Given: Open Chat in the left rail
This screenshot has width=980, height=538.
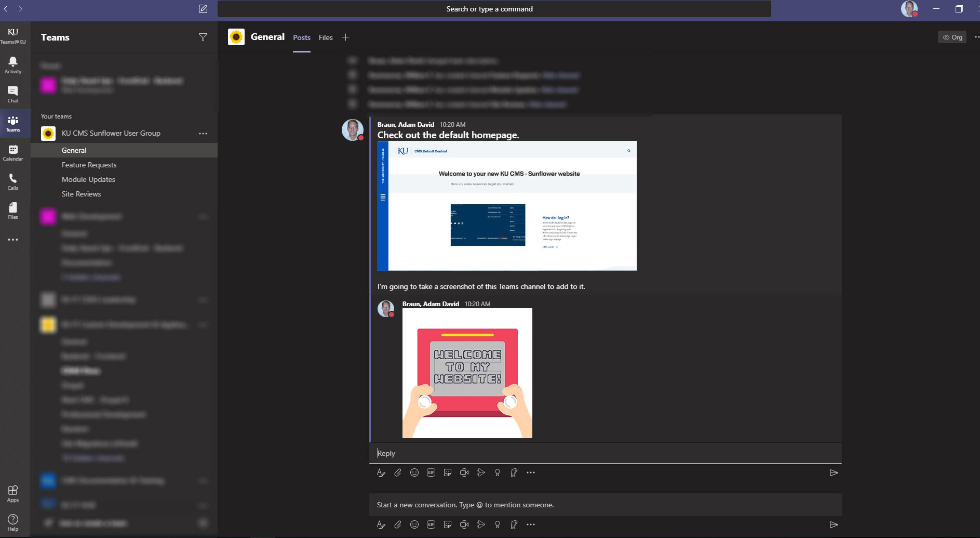Looking at the screenshot, I should [13, 94].
